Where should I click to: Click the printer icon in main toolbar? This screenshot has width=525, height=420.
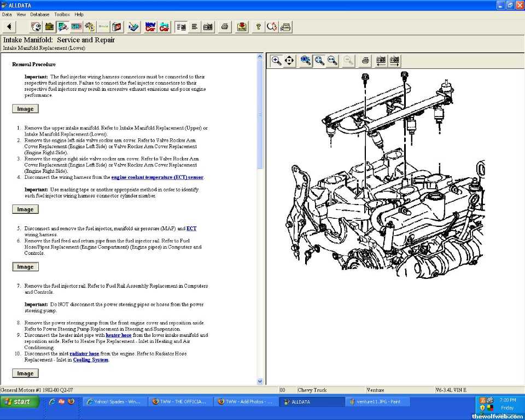(224, 27)
